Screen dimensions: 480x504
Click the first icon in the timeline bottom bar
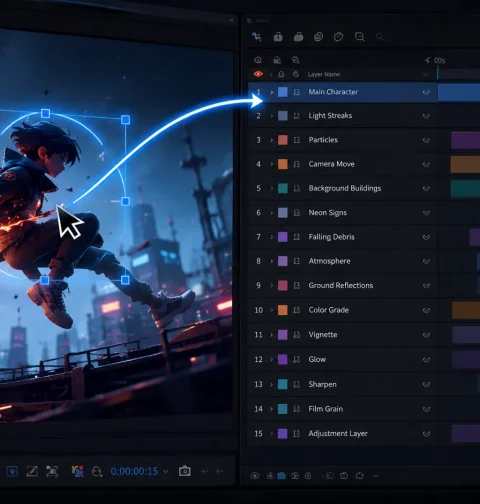tap(255, 476)
